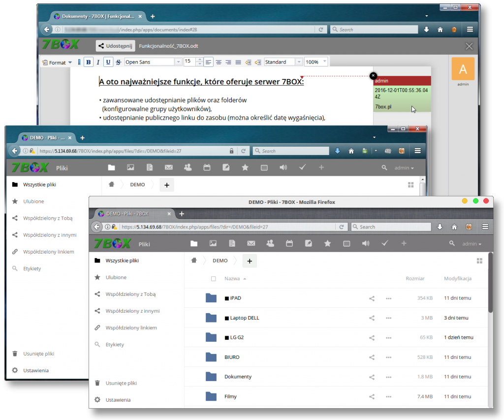Screen dimensions: 504x420
Task: Open the Standard paragraph style dropdown
Action: [x=283, y=62]
